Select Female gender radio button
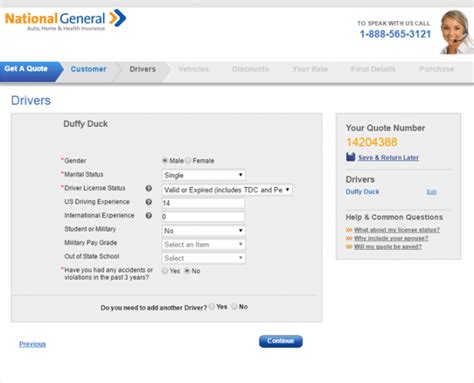 pos(188,161)
